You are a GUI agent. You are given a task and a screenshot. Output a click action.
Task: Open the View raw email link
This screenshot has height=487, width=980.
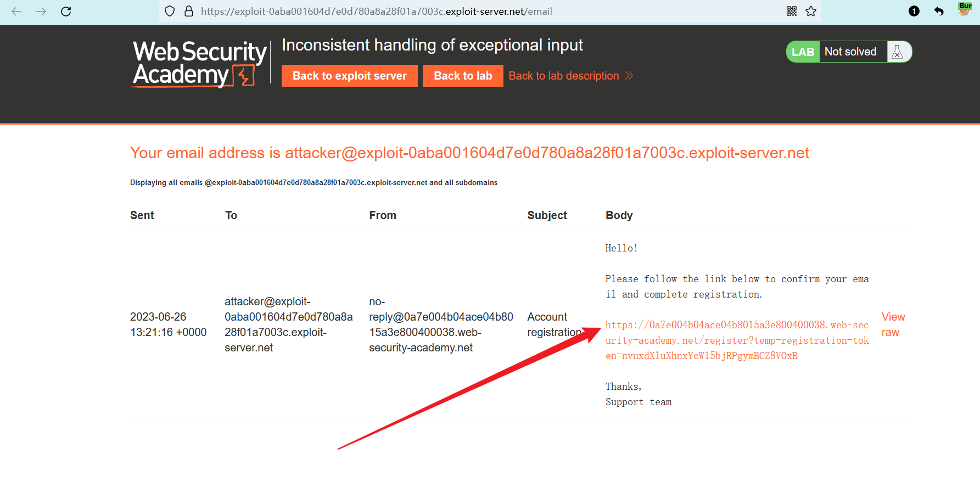point(893,324)
